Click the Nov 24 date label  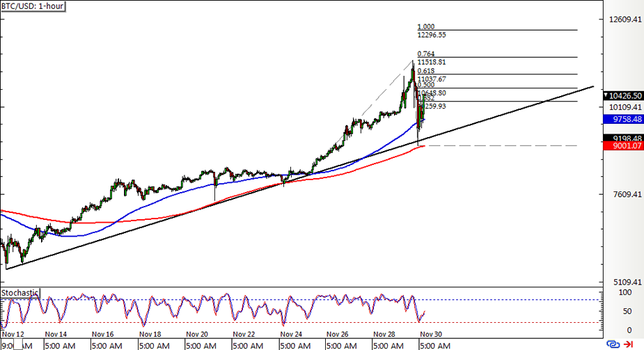[291, 334]
